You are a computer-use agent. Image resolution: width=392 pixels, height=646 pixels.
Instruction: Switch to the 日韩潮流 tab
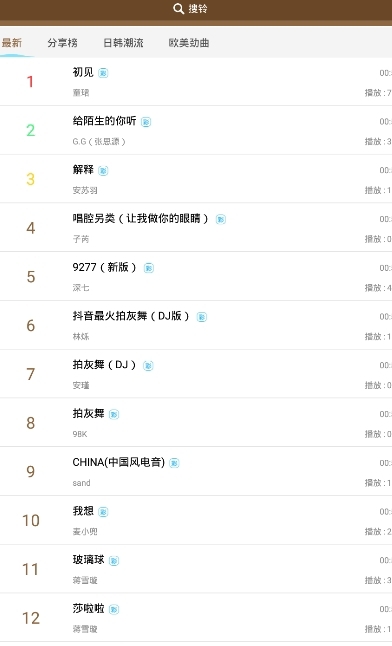tap(123, 43)
